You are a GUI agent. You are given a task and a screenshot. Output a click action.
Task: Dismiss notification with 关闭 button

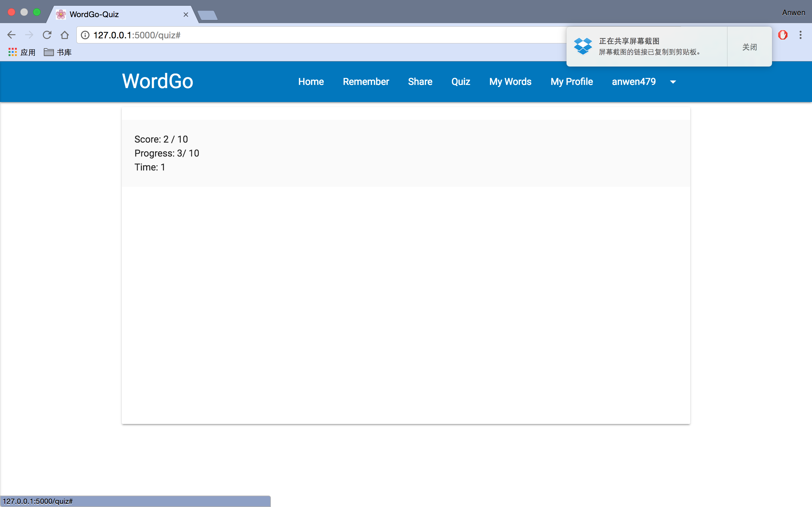pos(749,47)
